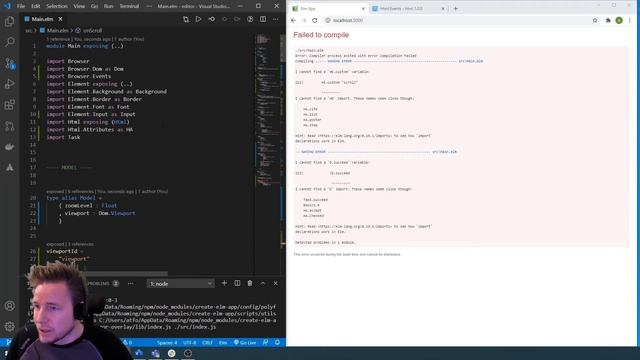Close the terminal panel
Image resolution: width=640 pixels, height=360 pixels.
[x=276, y=283]
